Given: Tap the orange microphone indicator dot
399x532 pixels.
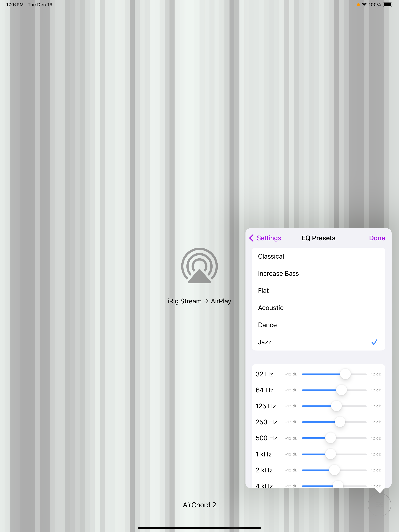Looking at the screenshot, I should point(358,4).
